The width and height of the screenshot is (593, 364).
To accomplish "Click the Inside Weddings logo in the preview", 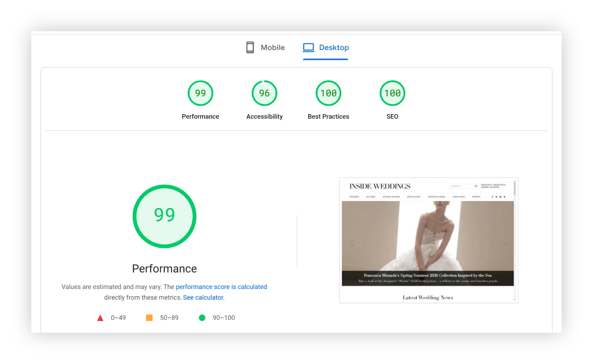I will coord(379,186).
